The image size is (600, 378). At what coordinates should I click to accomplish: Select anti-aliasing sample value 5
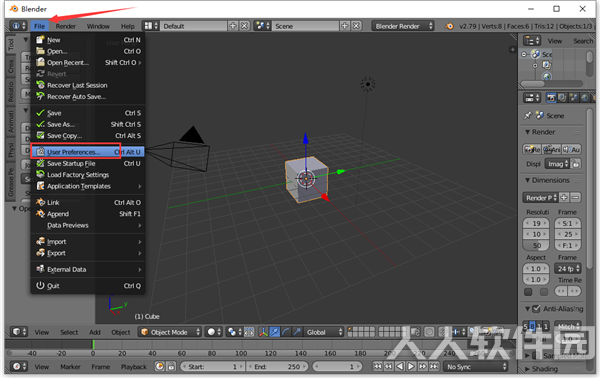click(526, 326)
